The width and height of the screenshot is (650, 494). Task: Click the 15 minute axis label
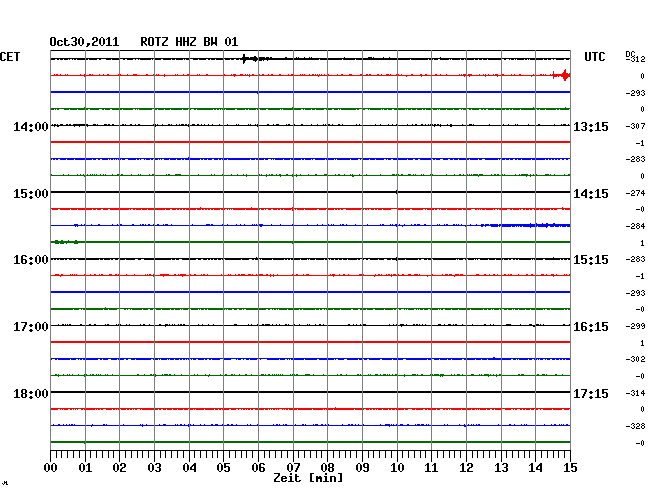tap(570, 468)
